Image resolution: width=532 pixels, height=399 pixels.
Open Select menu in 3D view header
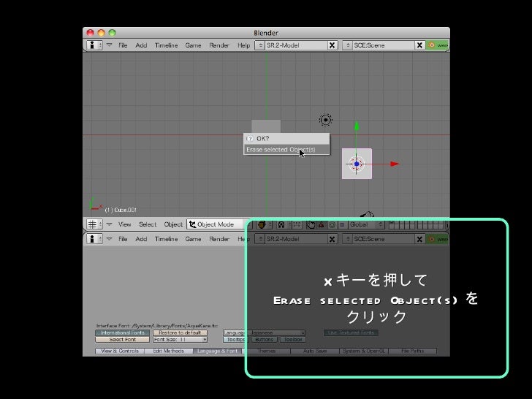[148, 224]
